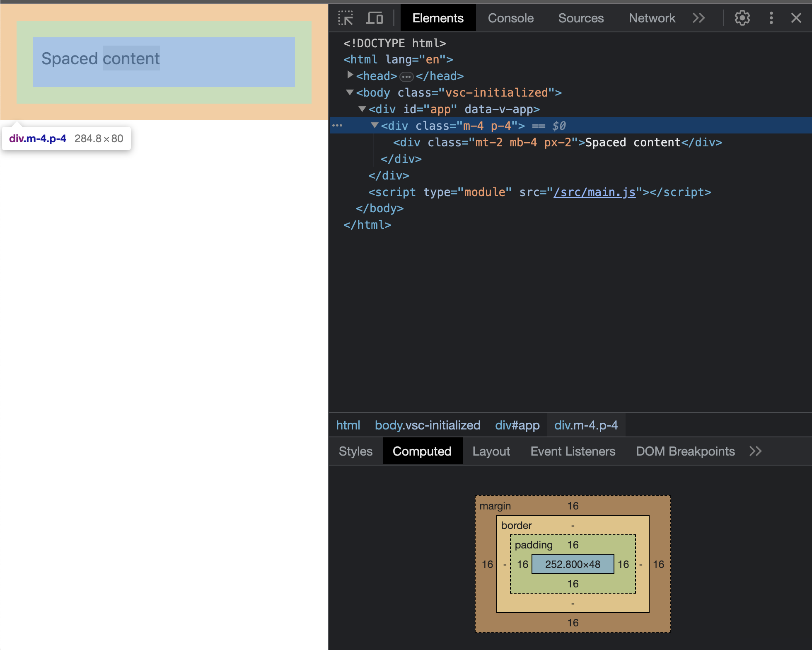Image resolution: width=812 pixels, height=650 pixels.
Task: Switch to the Styles pane tab
Action: tap(355, 451)
